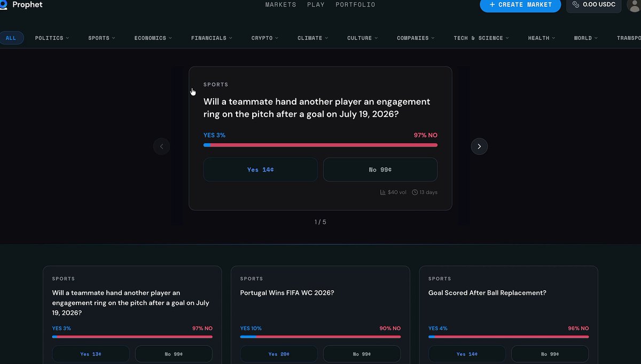This screenshot has width=641, height=364.
Task: Expand the Sports category dropdown
Action: pyautogui.click(x=101, y=38)
